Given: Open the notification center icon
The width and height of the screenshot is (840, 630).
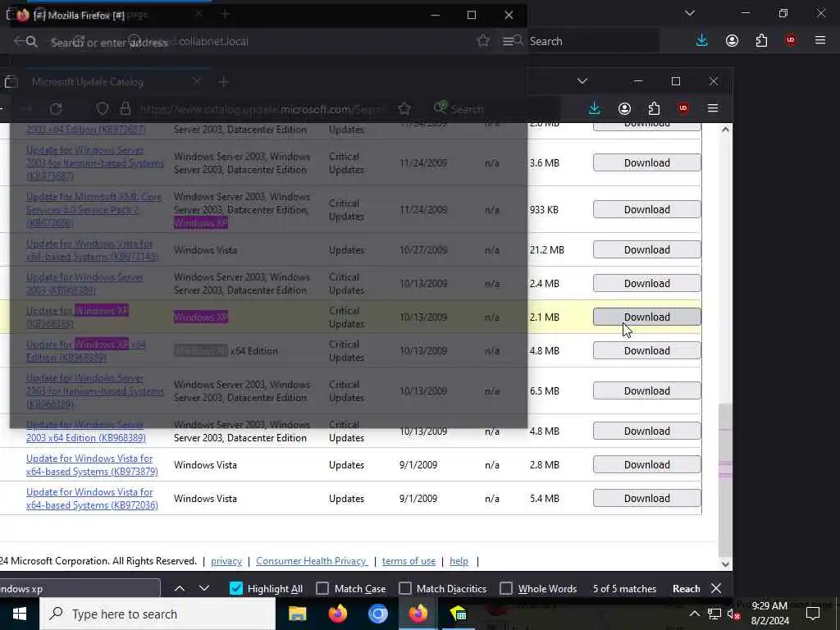Looking at the screenshot, I should point(813,614).
